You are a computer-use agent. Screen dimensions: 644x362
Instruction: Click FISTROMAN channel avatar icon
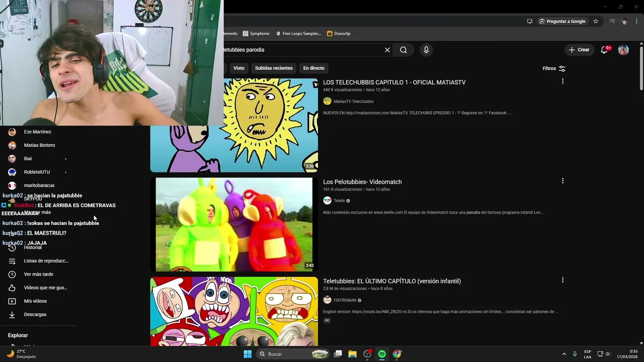pos(328,300)
